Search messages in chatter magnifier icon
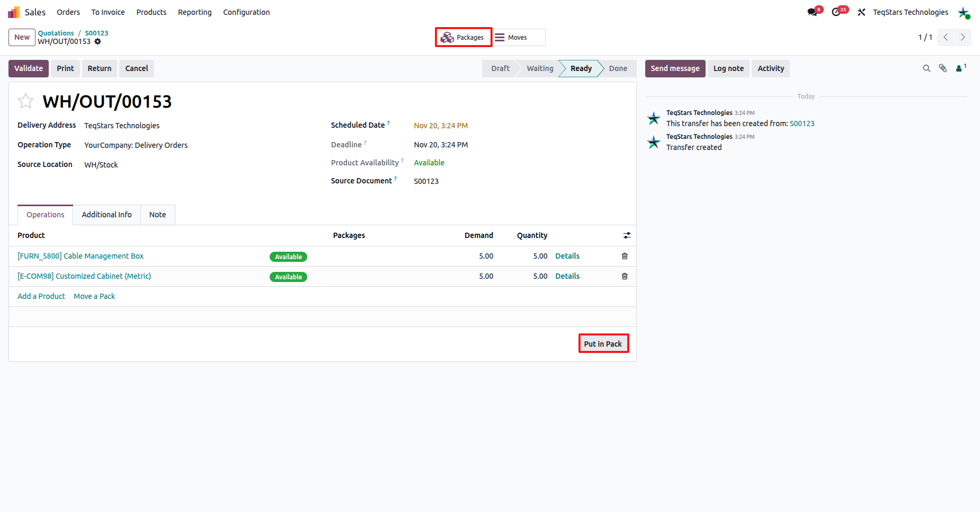The height and width of the screenshot is (512, 980). 926,68
